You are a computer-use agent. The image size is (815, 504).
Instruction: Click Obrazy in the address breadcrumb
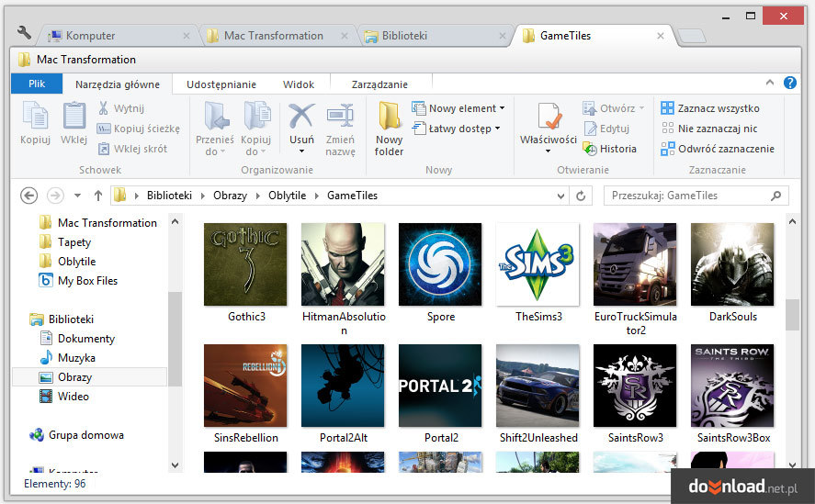click(x=231, y=196)
